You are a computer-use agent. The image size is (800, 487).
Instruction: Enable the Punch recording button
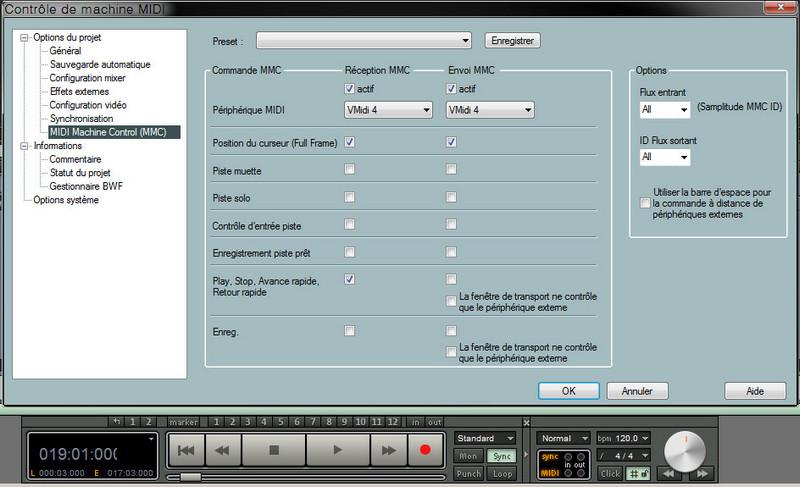468,473
